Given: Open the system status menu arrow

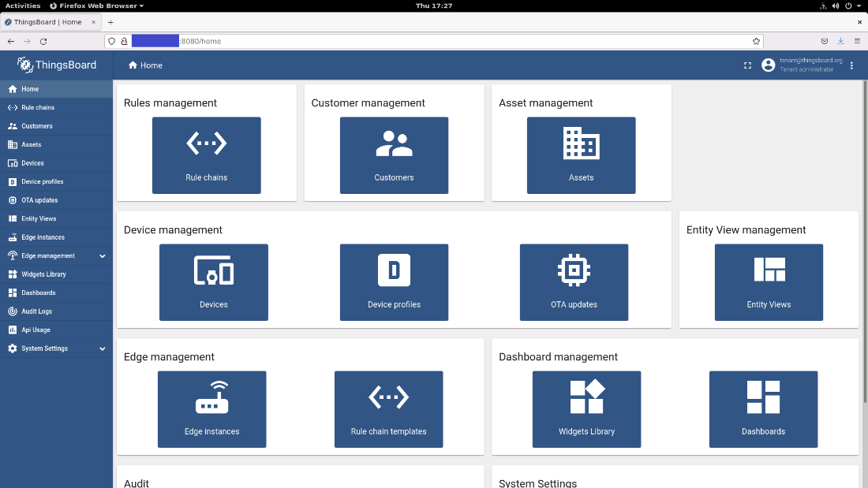Looking at the screenshot, I should (x=859, y=6).
